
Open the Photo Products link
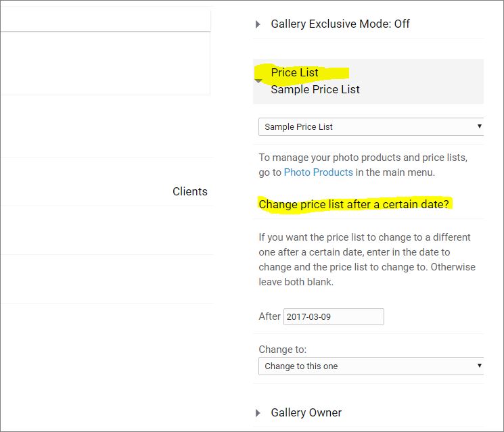(x=318, y=172)
